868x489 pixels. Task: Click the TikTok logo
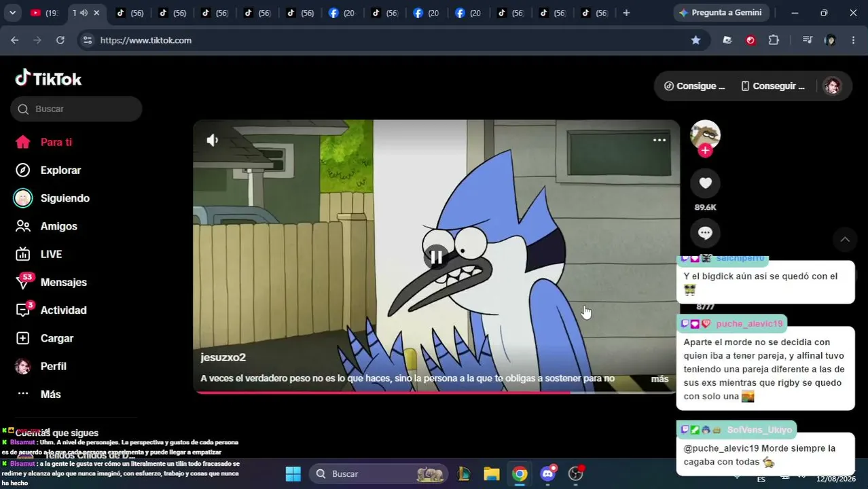click(x=48, y=79)
